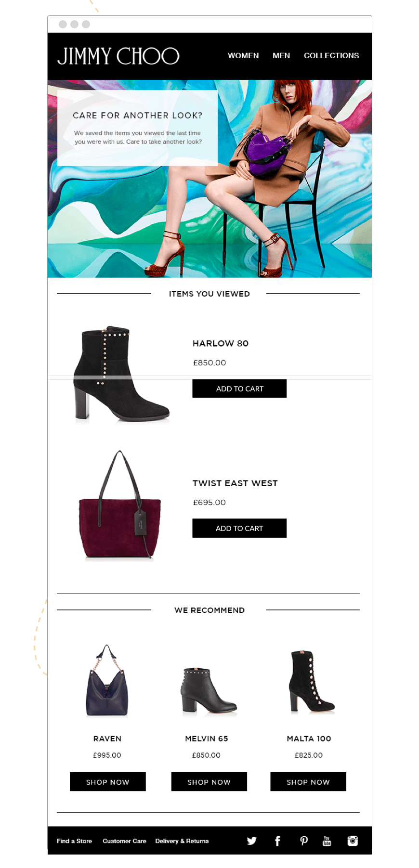Screen dimensions: 419x868
Task: Shop now for the Raven bag
Action: 108,782
